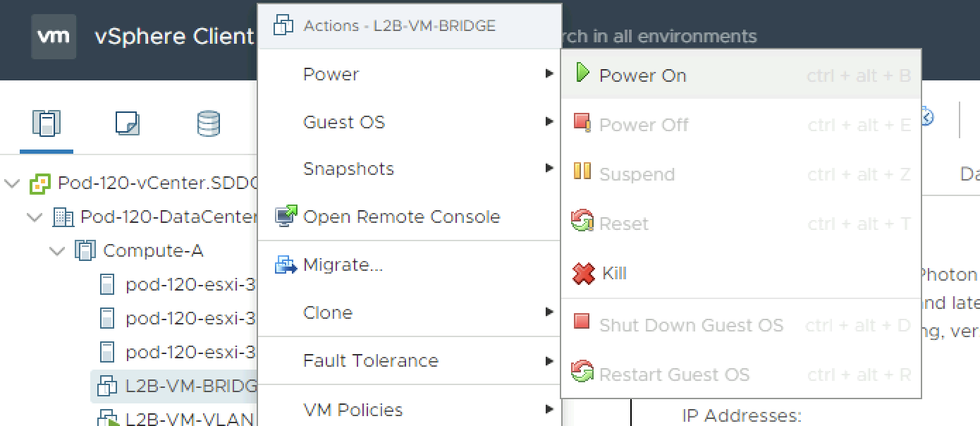Select Kill from Power submenu

click(x=614, y=274)
